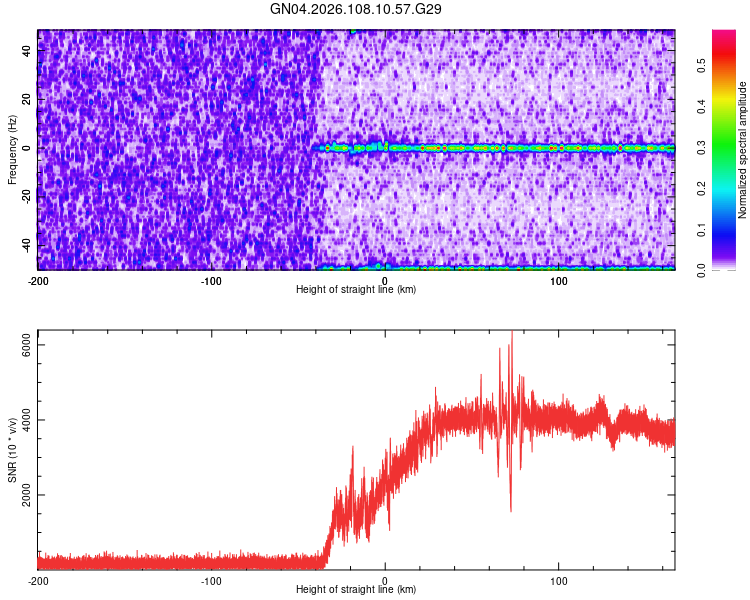The image size is (750, 600).
Task: Click the 'Normalized spectral amplitude' colorbar label
Action: [x=742, y=150]
